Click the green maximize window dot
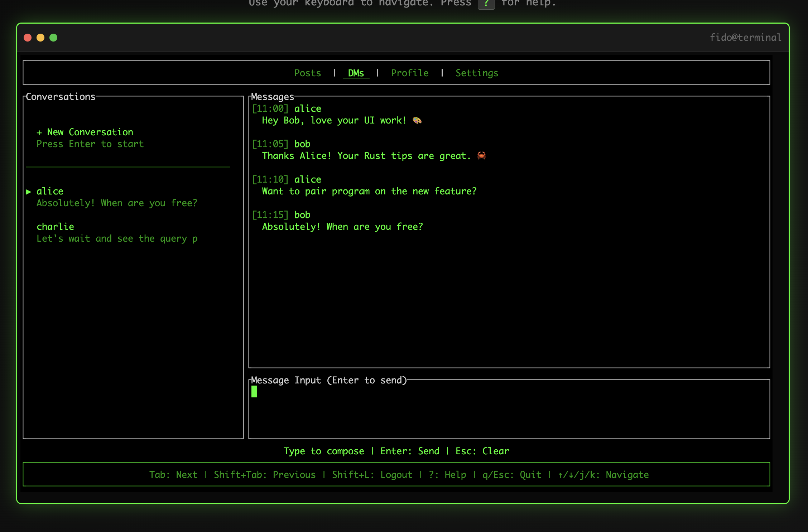Viewport: 808px width, 532px height. click(x=53, y=38)
